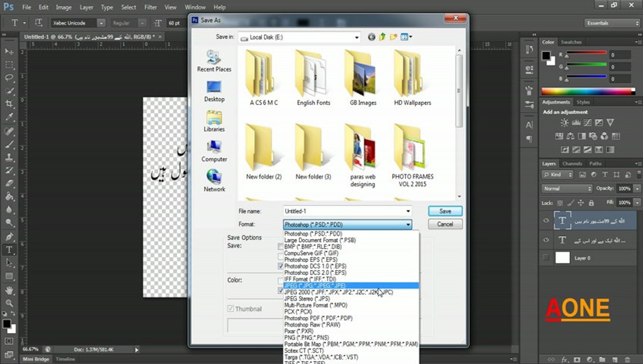
Task: Select the Brush tool
Action: point(9,144)
